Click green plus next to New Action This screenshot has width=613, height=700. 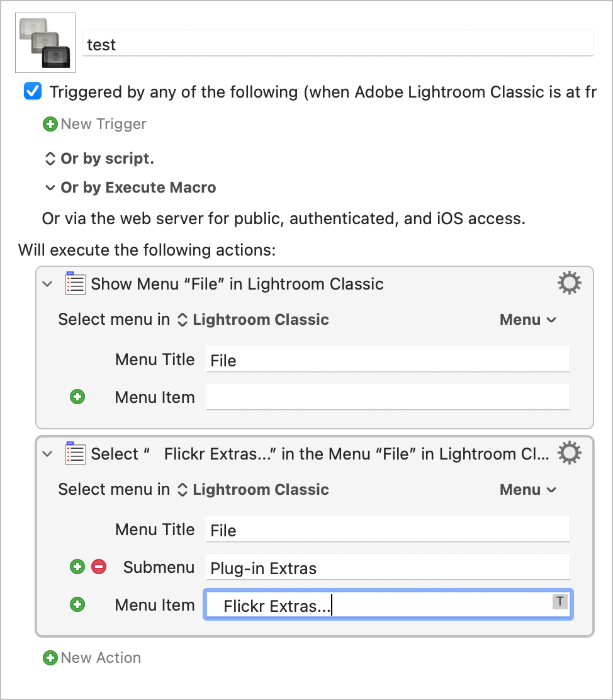50,658
